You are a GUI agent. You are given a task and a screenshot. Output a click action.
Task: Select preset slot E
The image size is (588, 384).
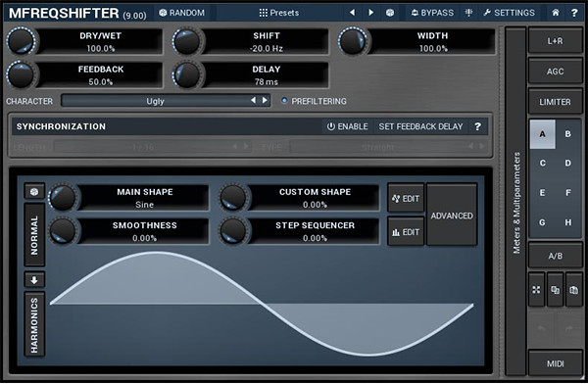pyautogui.click(x=542, y=193)
